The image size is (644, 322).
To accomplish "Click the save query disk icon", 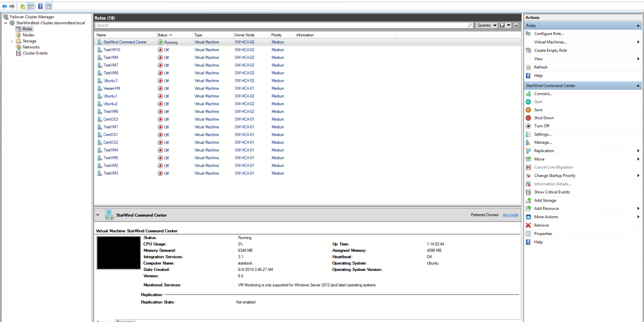I will (502, 25).
